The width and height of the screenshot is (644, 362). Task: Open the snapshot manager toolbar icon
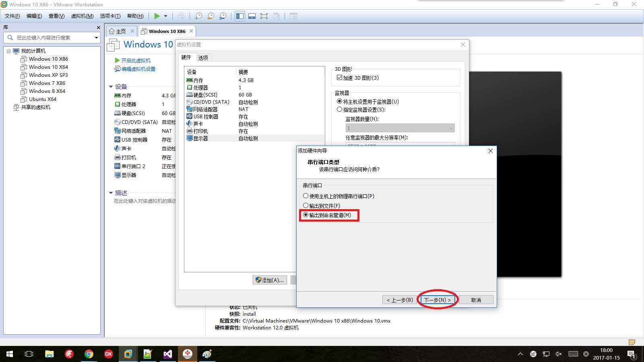point(223,16)
